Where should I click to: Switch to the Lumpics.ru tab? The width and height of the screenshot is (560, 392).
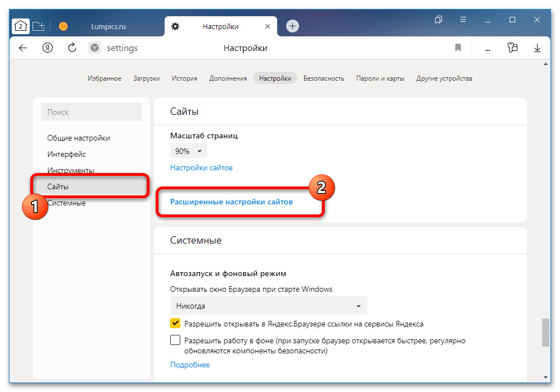click(x=108, y=26)
